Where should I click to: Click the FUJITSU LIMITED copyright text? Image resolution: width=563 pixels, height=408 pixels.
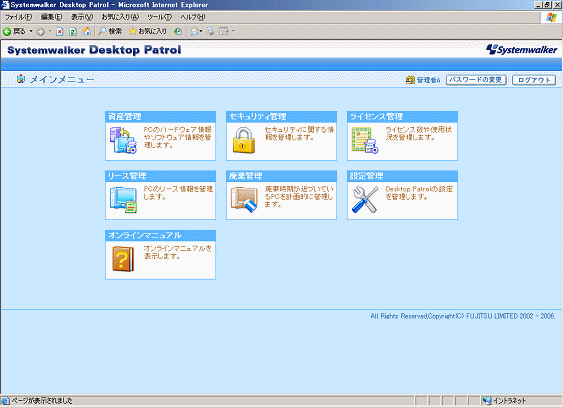pyautogui.click(x=463, y=316)
